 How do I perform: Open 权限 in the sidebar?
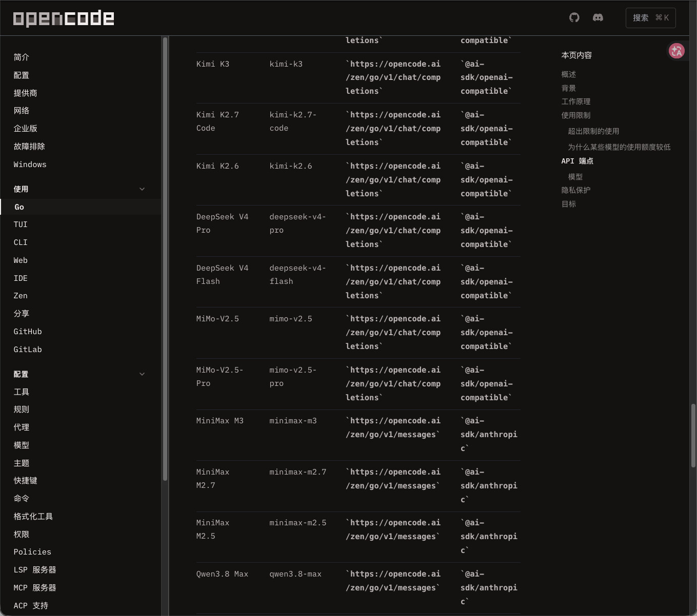(x=22, y=535)
